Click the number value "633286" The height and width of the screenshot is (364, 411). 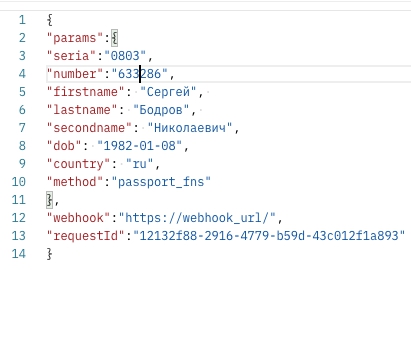click(x=139, y=74)
